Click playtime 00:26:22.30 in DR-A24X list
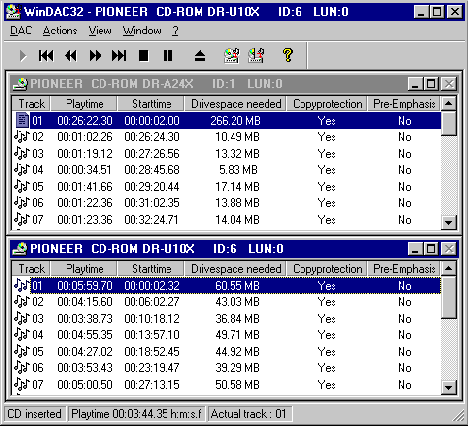The width and height of the screenshot is (468, 426). click(85, 120)
